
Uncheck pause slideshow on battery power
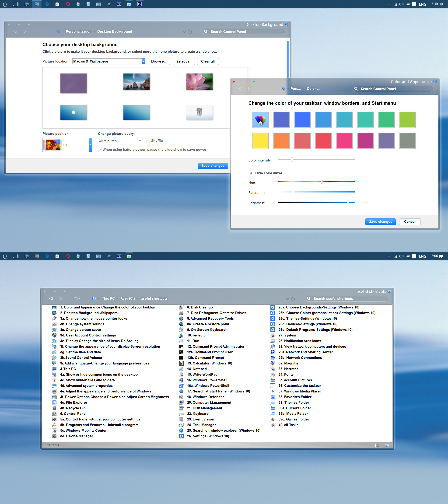coord(100,150)
